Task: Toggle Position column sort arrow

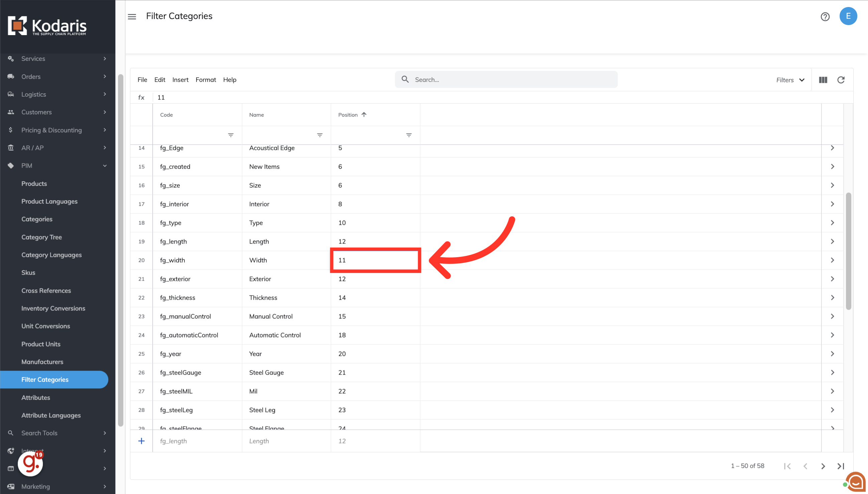Action: [x=364, y=115]
